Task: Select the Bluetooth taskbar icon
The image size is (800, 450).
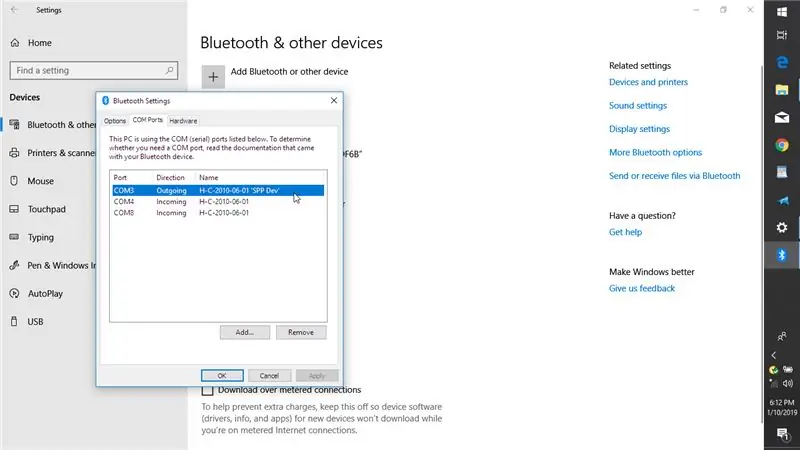Action: (x=782, y=255)
